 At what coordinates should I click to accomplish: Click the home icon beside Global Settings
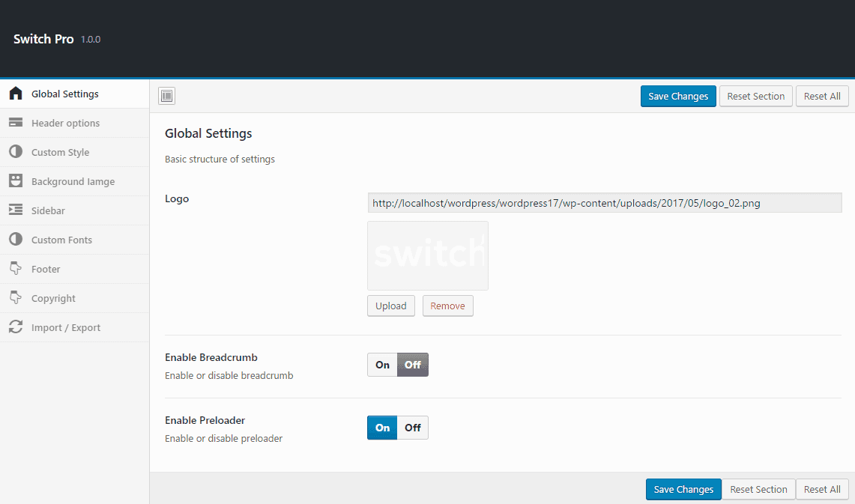[15, 94]
